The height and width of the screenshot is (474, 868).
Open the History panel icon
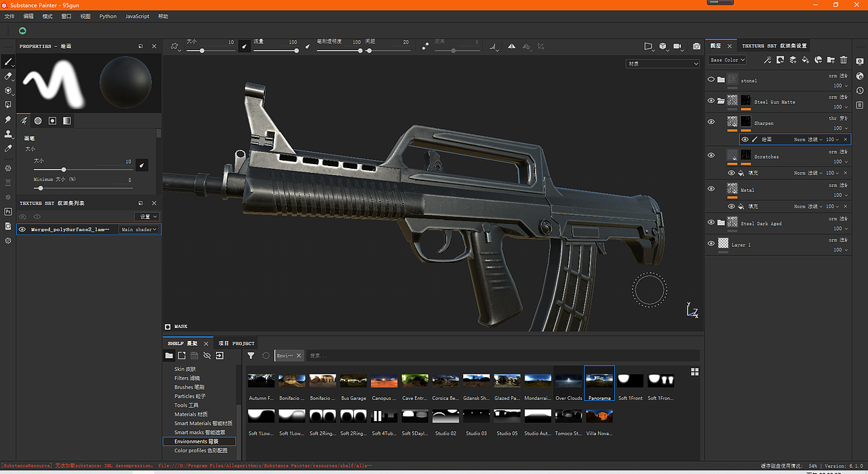click(x=860, y=91)
